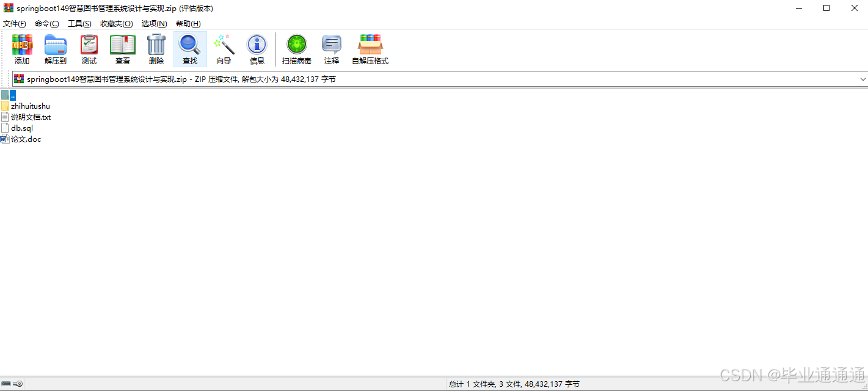
Task: Open the 文件 (File) menu
Action: [x=14, y=23]
